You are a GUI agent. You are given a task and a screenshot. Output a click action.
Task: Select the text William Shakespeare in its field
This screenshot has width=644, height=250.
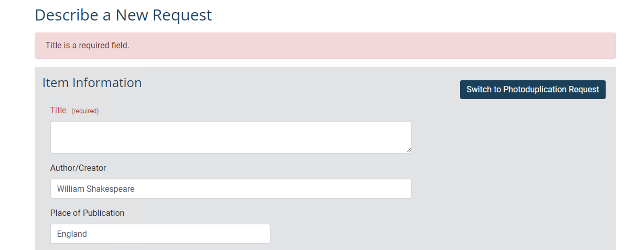pyautogui.click(x=96, y=188)
